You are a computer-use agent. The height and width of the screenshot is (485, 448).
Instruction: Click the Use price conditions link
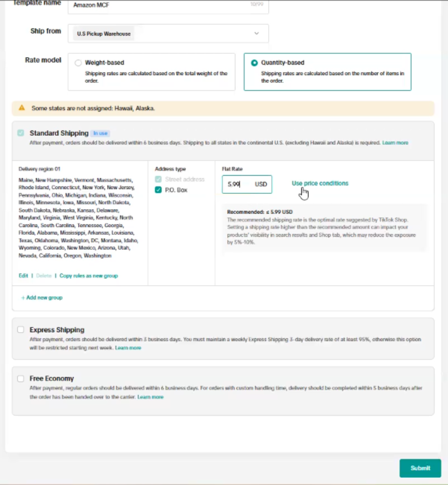pos(320,183)
